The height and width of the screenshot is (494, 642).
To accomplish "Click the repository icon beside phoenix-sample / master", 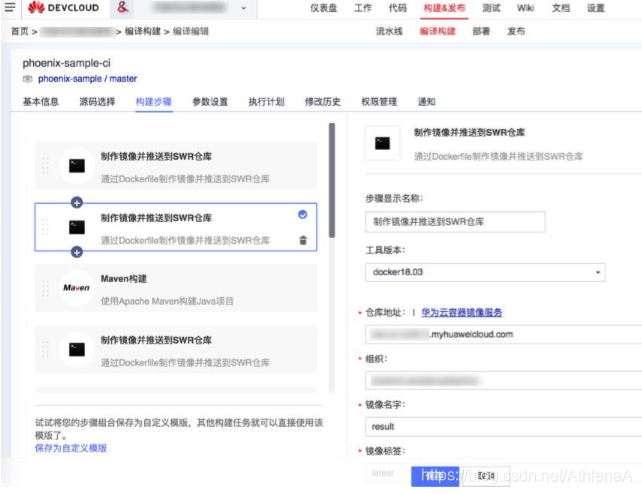I will point(27,79).
